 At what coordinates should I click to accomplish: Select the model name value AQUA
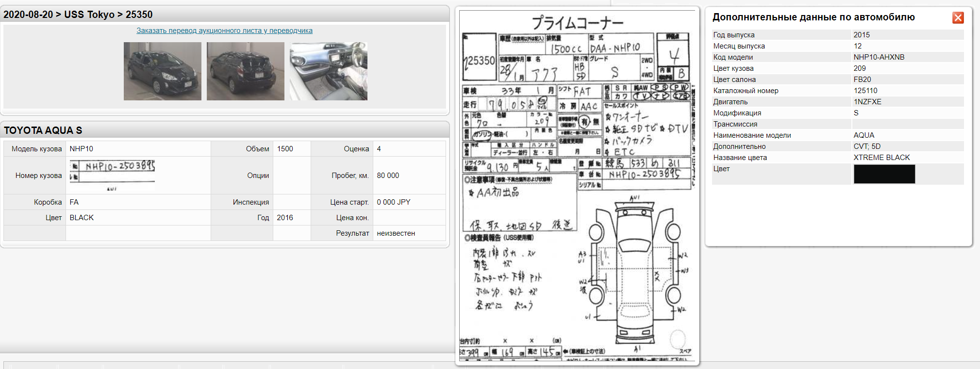(x=864, y=135)
